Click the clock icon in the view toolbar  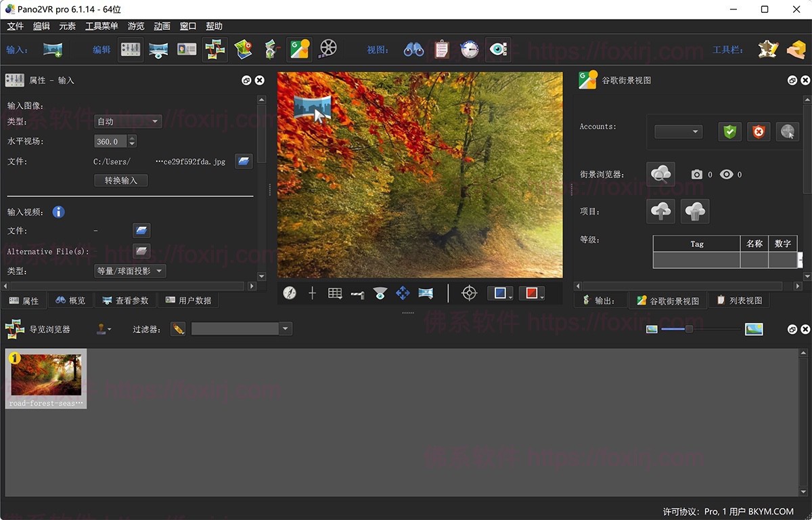click(x=470, y=48)
